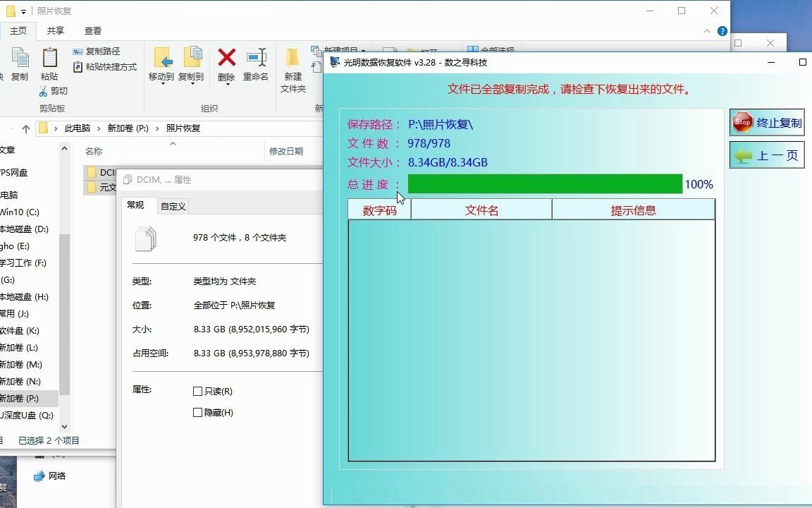The width and height of the screenshot is (812, 508).
Task: Click Copy path in the ribbon
Action: 97,52
